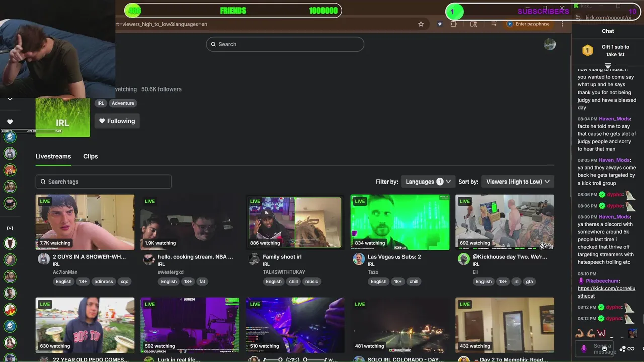644x362 pixels.
Task: Select the irl tag on Kickhouse stream
Action: pyautogui.click(x=516, y=282)
